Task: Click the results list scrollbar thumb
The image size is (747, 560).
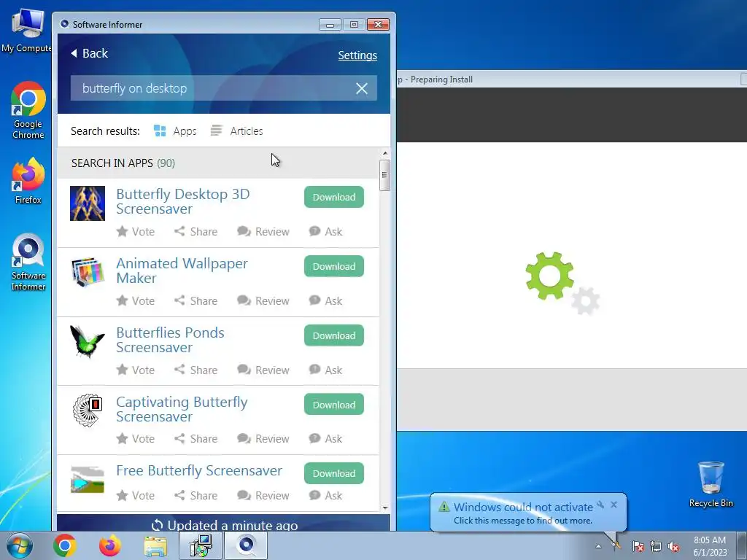Action: pyautogui.click(x=385, y=175)
